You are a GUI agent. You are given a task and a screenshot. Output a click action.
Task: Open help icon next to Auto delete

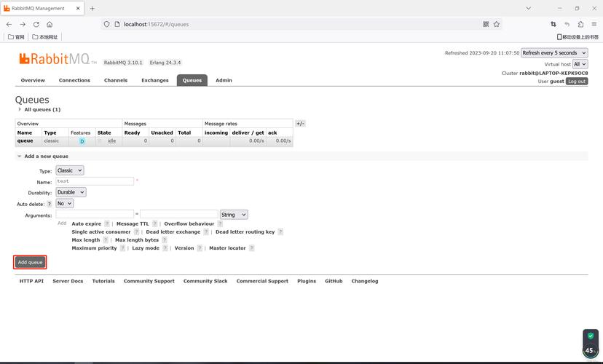50,204
